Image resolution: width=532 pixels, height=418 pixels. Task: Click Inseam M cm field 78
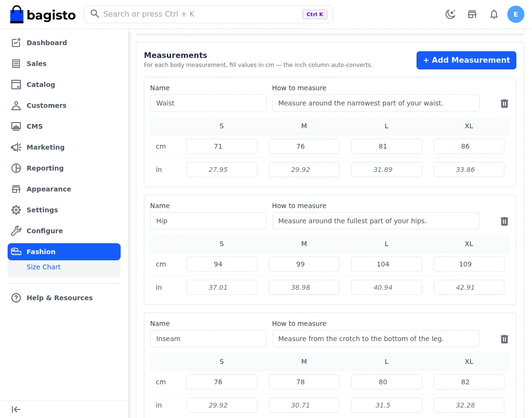pos(304,382)
